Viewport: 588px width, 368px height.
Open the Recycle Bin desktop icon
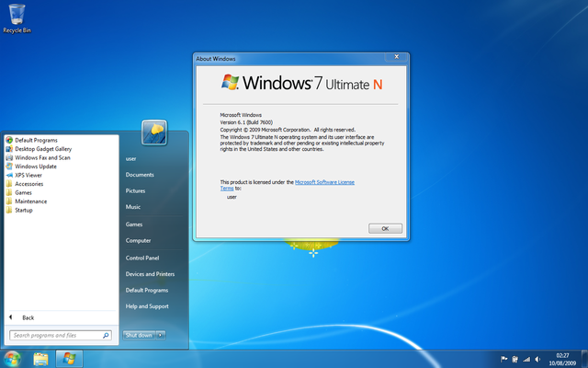(x=17, y=18)
